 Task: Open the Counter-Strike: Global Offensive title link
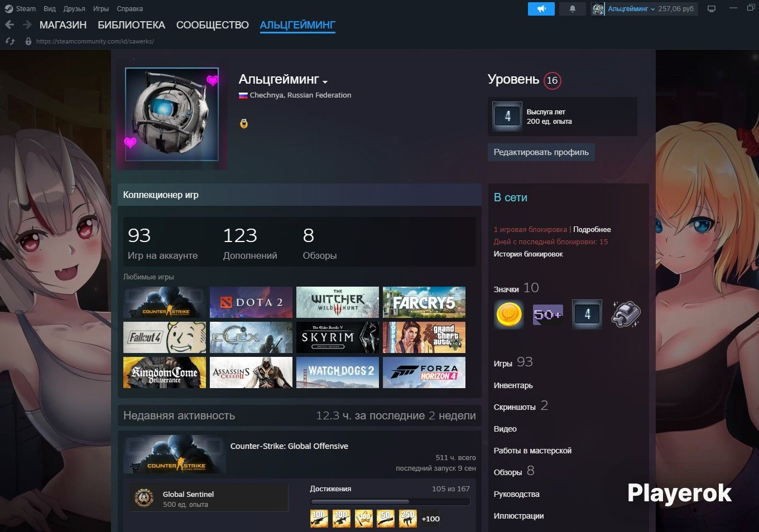(289, 446)
